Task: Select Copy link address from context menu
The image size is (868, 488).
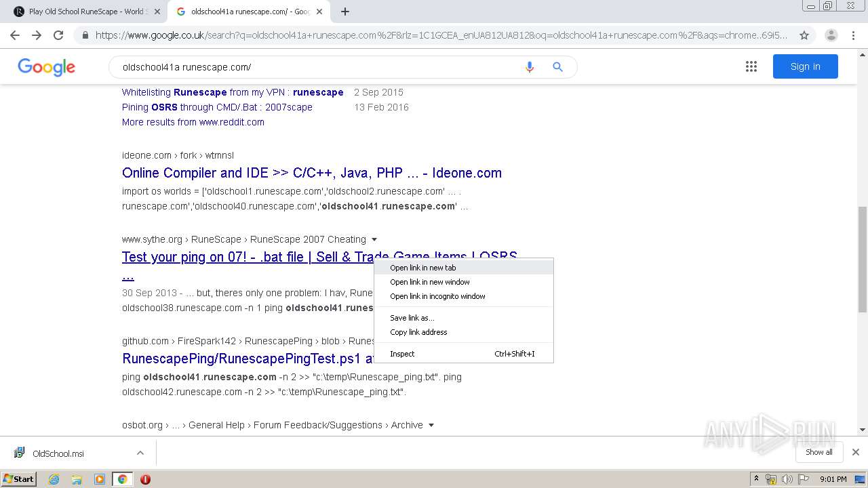Action: coord(464,332)
